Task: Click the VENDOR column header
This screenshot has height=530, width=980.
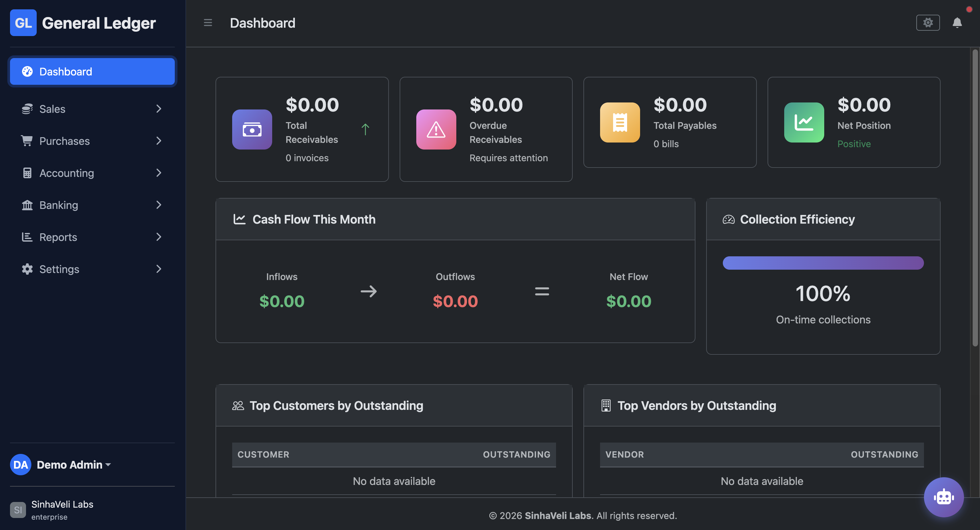Action: (624, 454)
